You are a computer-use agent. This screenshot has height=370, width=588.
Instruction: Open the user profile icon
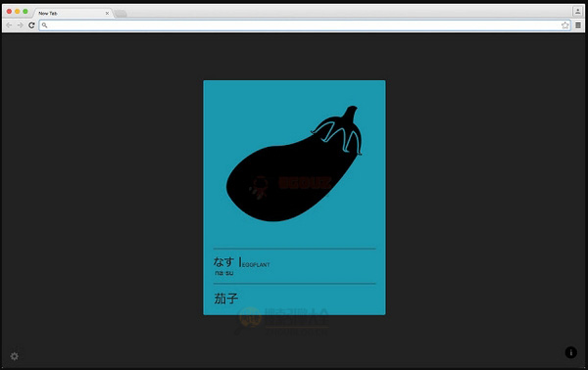click(577, 11)
